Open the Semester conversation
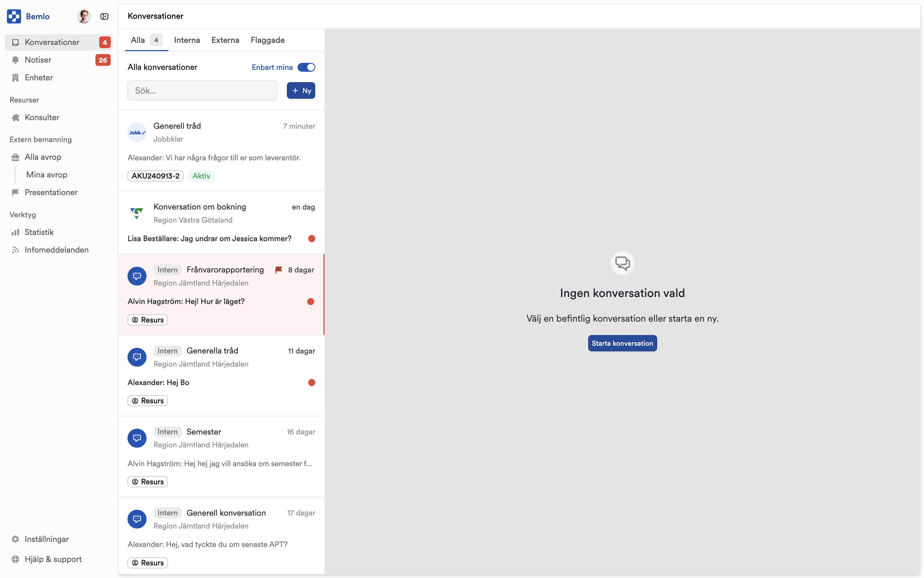This screenshot has height=578, width=924. pos(221,457)
